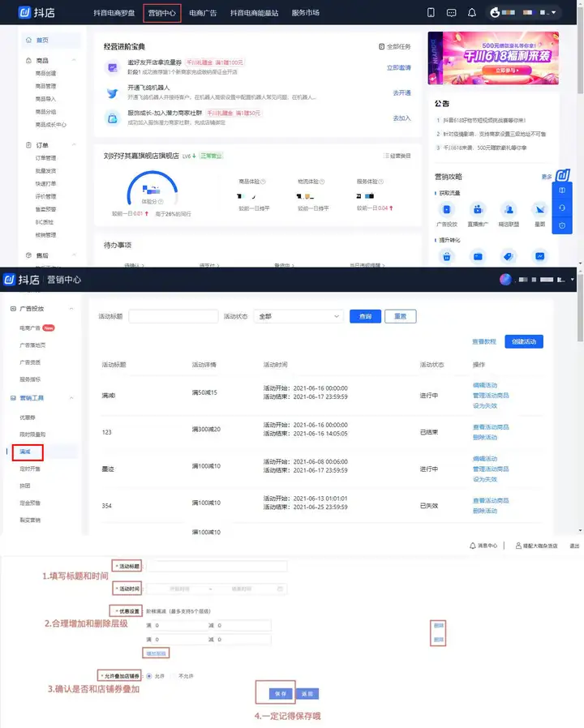This screenshot has width=584, height=728.
Task: Click the 立即邀请 link
Action: (399, 68)
